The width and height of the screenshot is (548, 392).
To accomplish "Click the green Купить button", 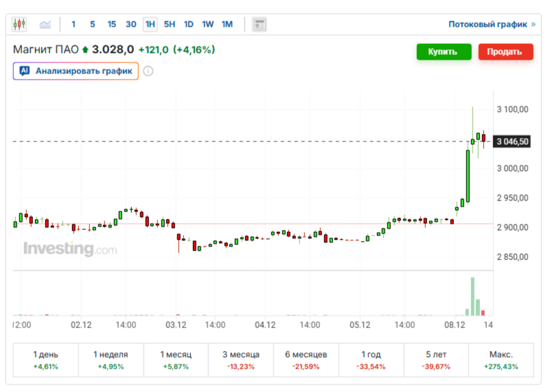I will tap(444, 51).
